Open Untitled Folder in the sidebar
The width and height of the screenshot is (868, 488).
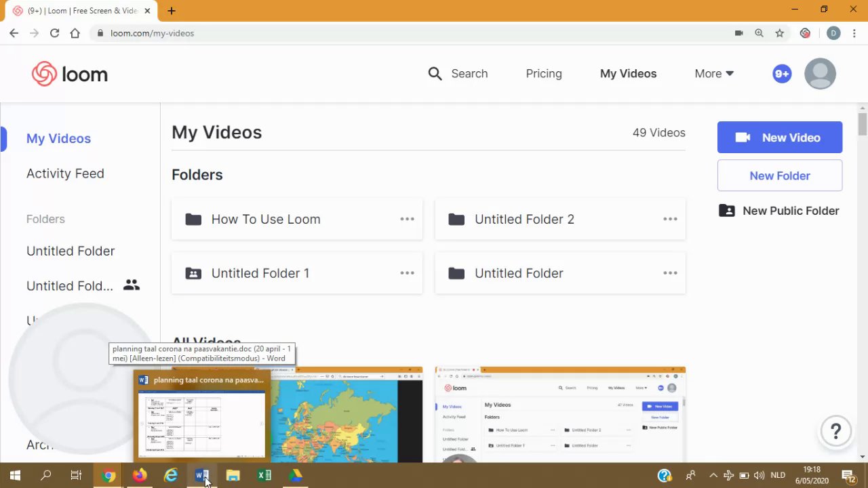71,251
